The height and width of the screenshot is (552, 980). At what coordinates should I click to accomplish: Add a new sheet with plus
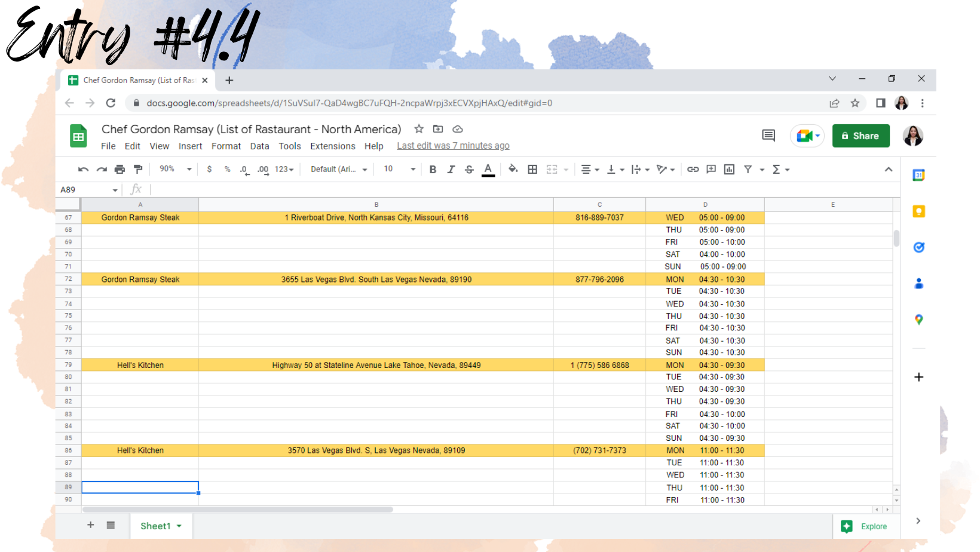click(x=91, y=525)
